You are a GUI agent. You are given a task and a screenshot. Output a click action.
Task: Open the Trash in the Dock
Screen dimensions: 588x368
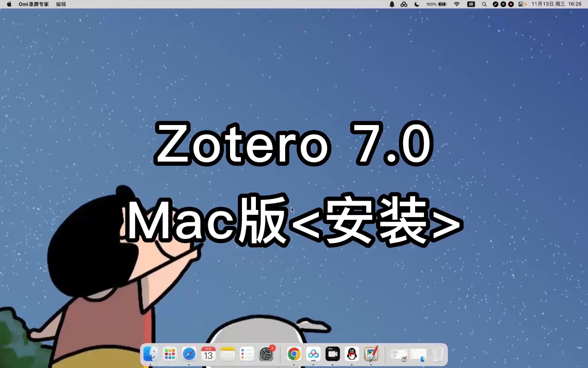click(x=438, y=354)
